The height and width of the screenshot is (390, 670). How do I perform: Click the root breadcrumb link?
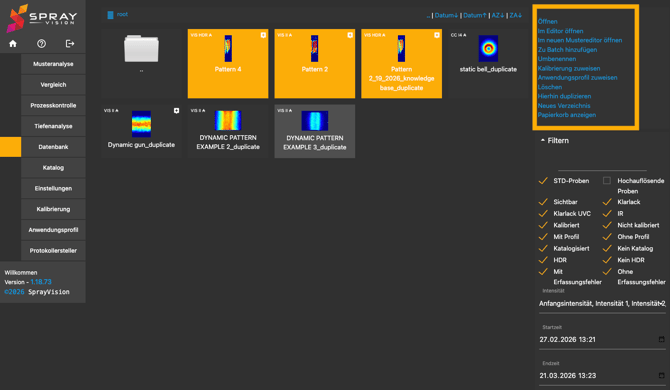(122, 14)
